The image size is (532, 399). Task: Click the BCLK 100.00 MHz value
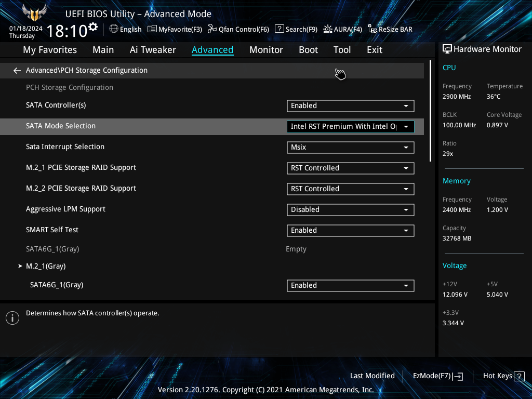[459, 125]
